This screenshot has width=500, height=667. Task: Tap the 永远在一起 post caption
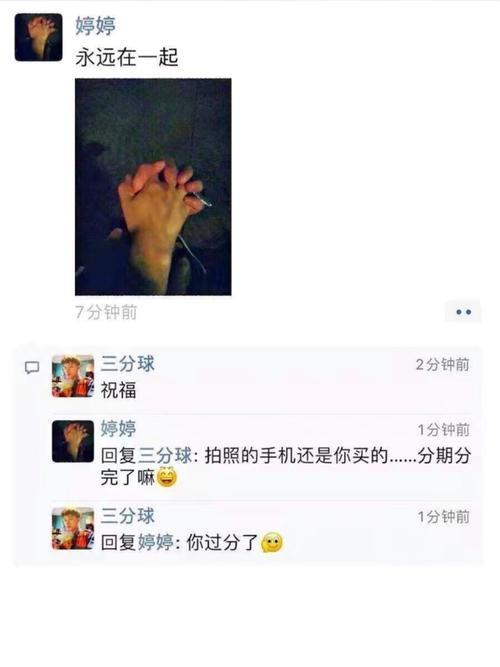point(127,57)
